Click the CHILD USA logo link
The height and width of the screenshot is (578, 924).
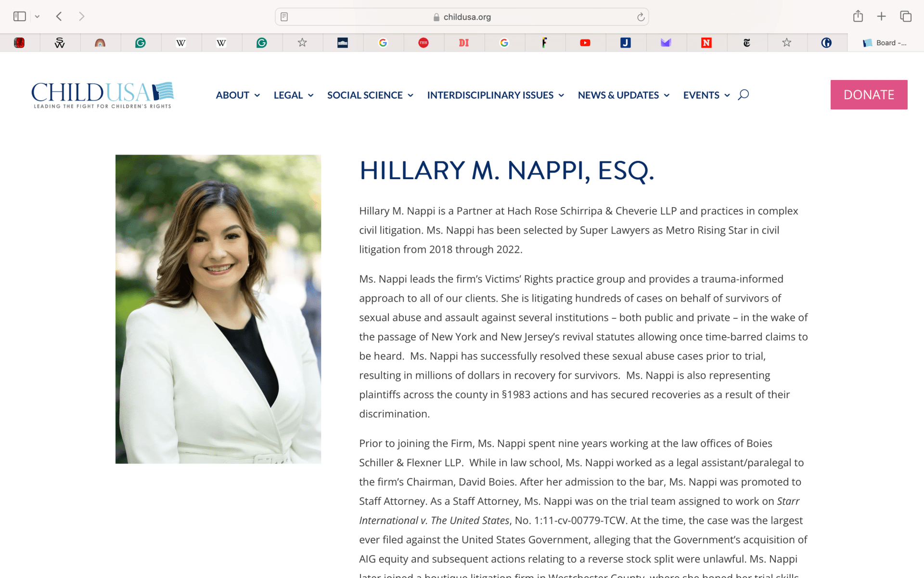(x=102, y=94)
